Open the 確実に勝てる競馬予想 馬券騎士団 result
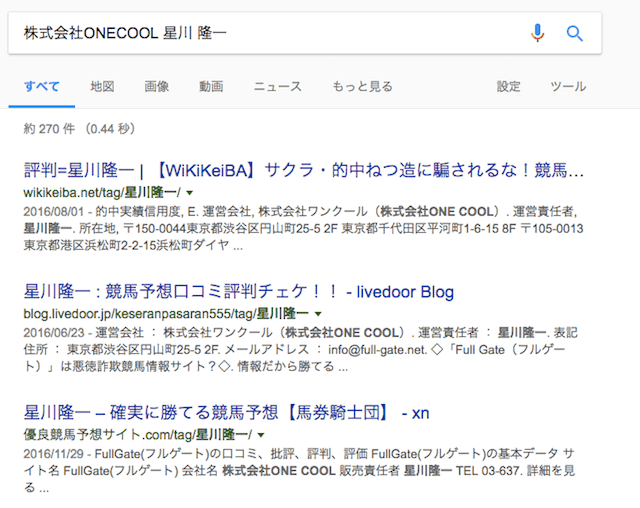Screen dimensions: 640x508 tap(227, 413)
